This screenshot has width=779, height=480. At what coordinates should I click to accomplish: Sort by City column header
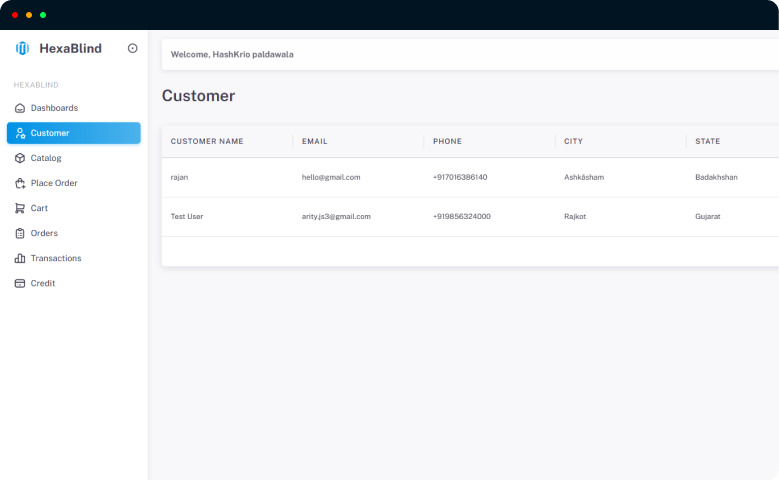[573, 141]
